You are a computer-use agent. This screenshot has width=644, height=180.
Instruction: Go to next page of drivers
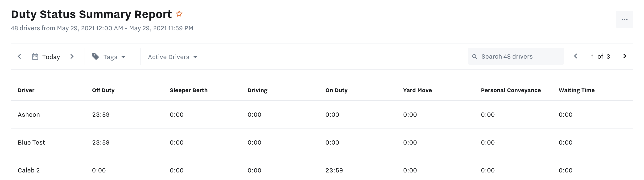(624, 56)
